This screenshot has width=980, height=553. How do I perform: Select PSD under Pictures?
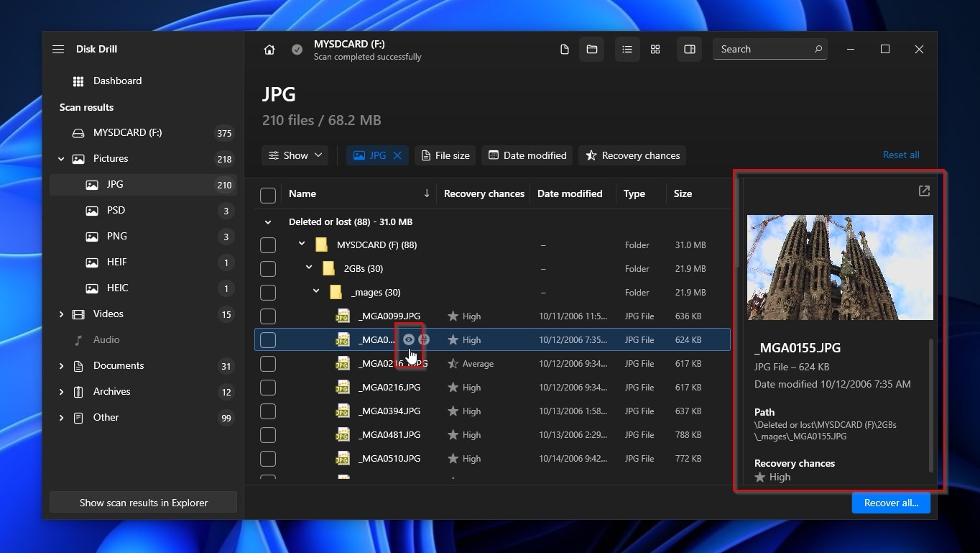pos(143,211)
